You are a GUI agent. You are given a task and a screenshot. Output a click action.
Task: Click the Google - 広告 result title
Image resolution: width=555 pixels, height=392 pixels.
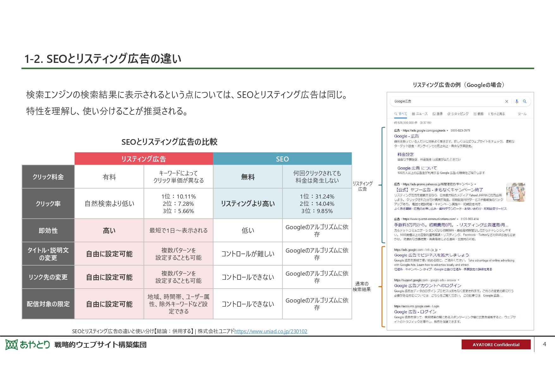[x=406, y=136]
